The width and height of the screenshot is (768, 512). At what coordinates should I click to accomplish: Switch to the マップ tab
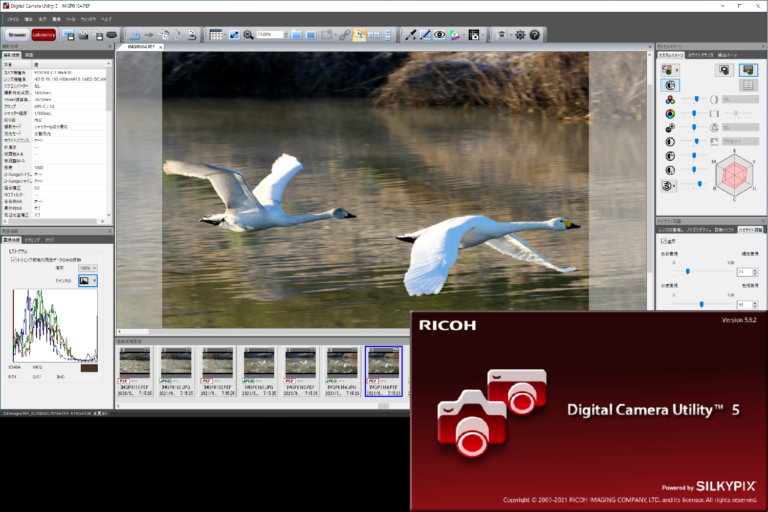pyautogui.click(x=49, y=240)
